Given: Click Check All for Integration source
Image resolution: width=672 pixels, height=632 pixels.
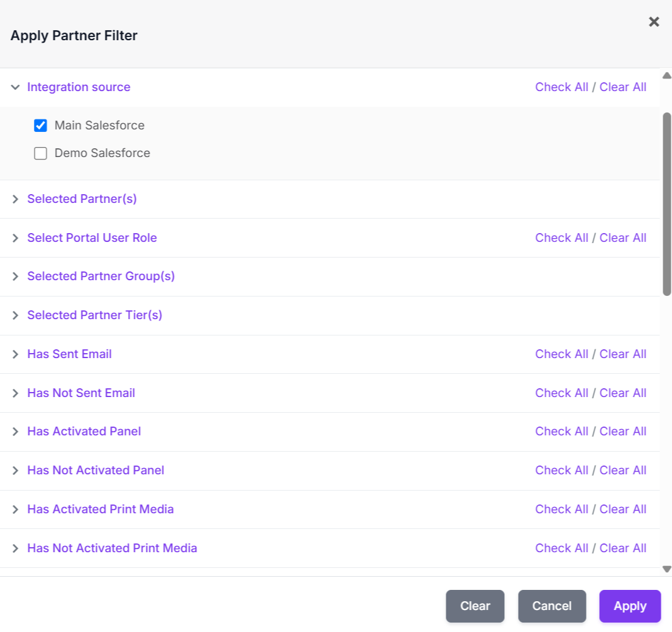Looking at the screenshot, I should point(561,87).
